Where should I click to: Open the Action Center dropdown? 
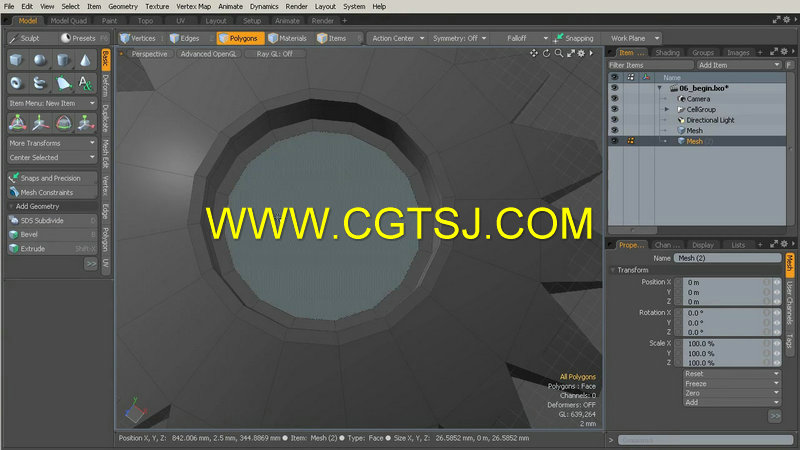pyautogui.click(x=398, y=38)
